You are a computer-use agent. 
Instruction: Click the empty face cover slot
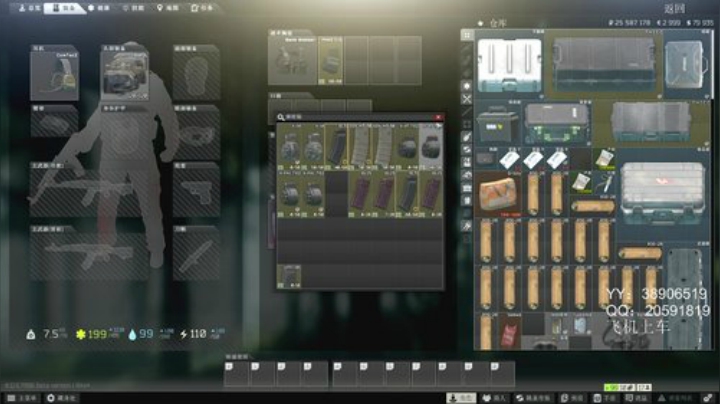tap(197, 75)
